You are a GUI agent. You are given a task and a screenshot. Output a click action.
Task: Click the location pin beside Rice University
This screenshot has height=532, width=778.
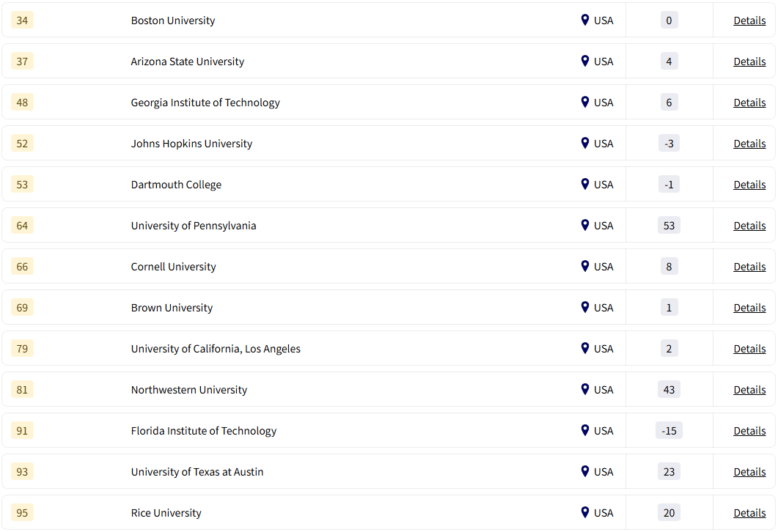(584, 512)
